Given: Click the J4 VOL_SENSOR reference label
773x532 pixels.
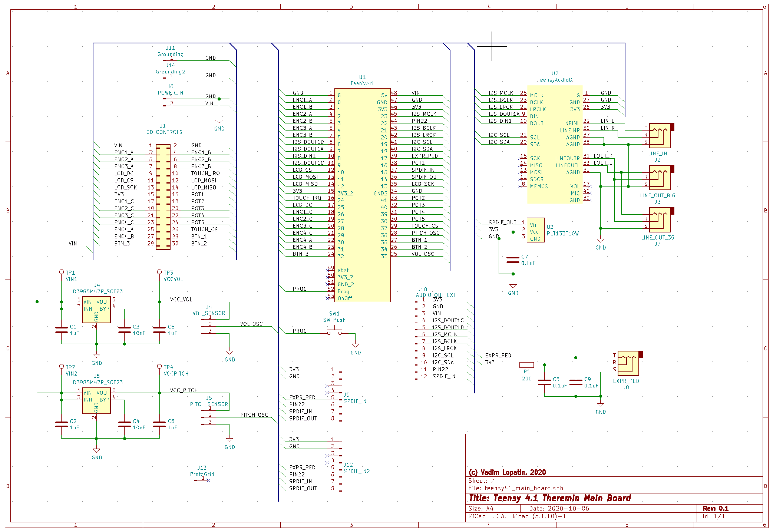Looking at the screenshot, I should (x=209, y=310).
